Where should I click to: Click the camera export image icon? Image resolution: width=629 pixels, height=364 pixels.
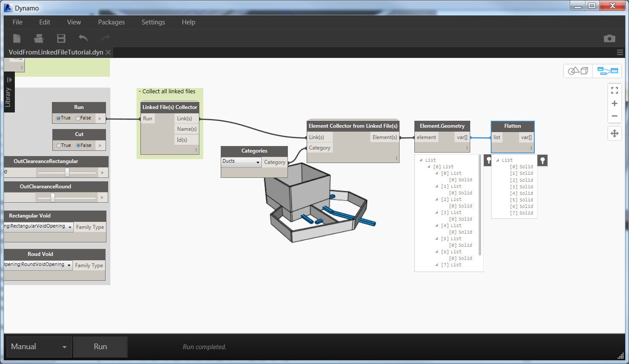[609, 39]
